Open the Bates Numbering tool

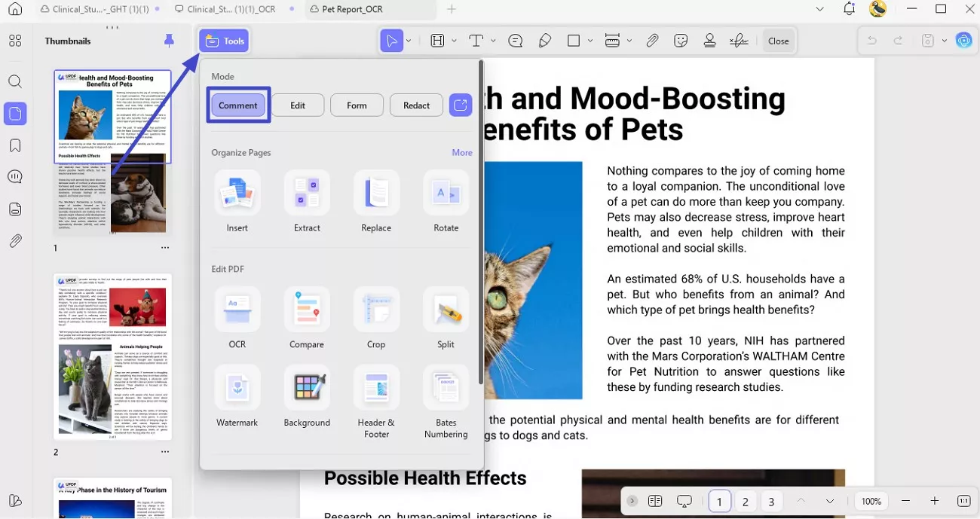pyautogui.click(x=446, y=401)
